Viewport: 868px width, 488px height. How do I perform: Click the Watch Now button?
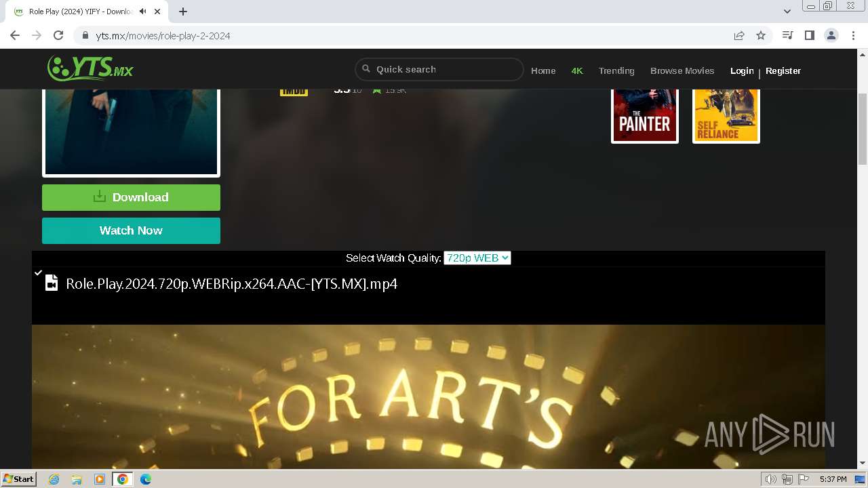(131, 230)
